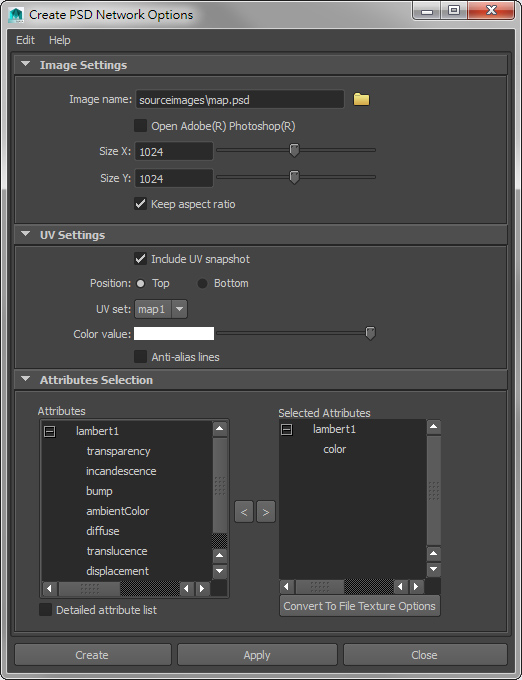The width and height of the screenshot is (522, 680).
Task: Collapse the Attributes Selection section
Action: [x=26, y=379]
